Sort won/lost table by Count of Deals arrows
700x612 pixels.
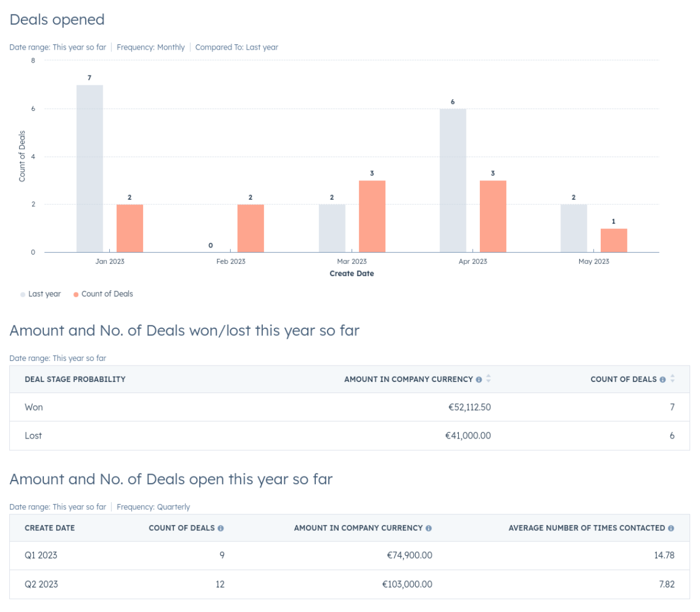point(673,379)
